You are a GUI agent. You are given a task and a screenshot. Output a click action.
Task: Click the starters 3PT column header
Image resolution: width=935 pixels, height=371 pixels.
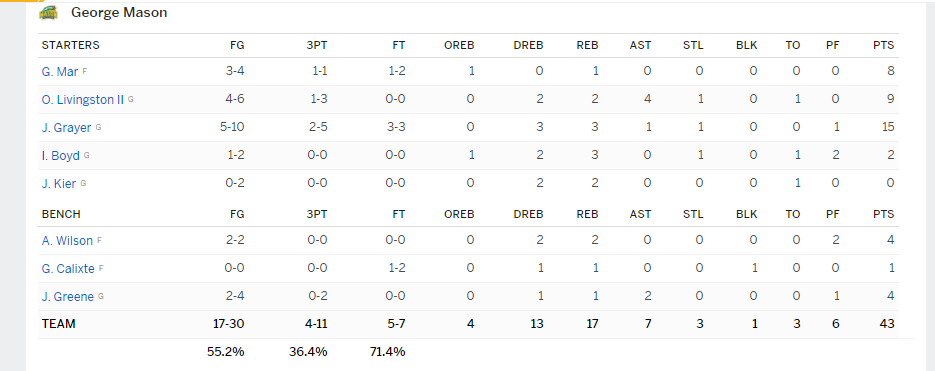(317, 45)
